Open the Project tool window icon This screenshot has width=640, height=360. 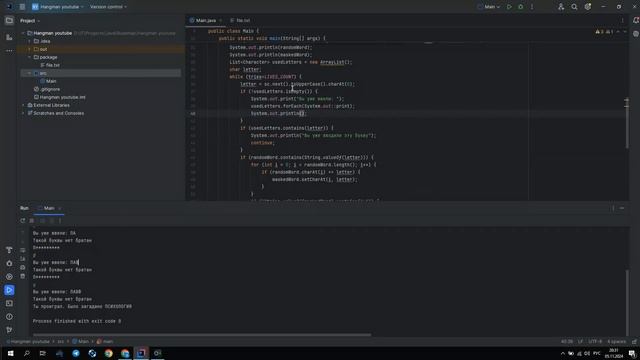[9, 20]
